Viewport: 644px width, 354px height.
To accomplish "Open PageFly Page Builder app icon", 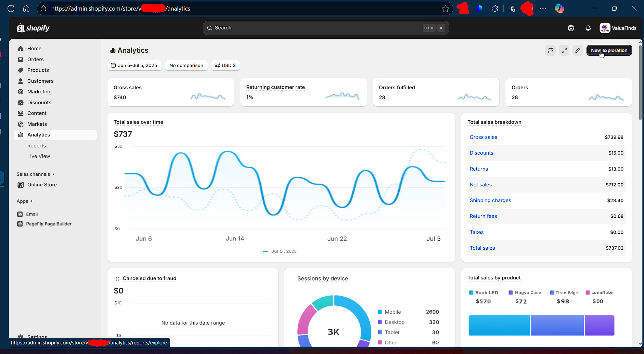I will [x=20, y=224].
